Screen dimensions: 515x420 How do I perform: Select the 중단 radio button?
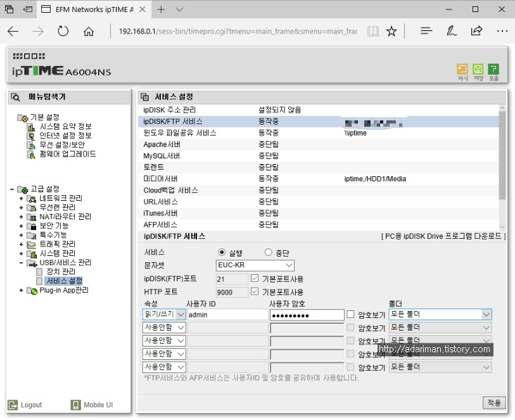coord(269,252)
